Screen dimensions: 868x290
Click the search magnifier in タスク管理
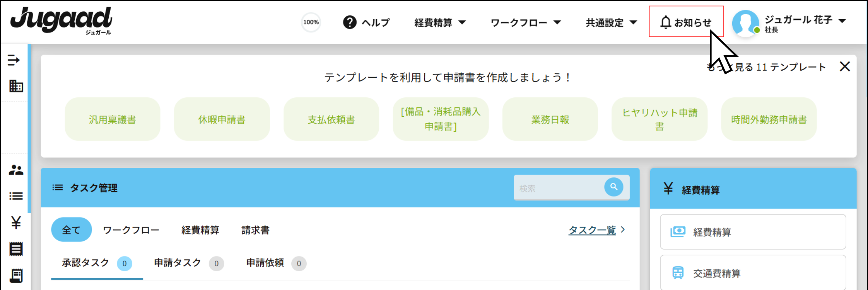(x=613, y=187)
